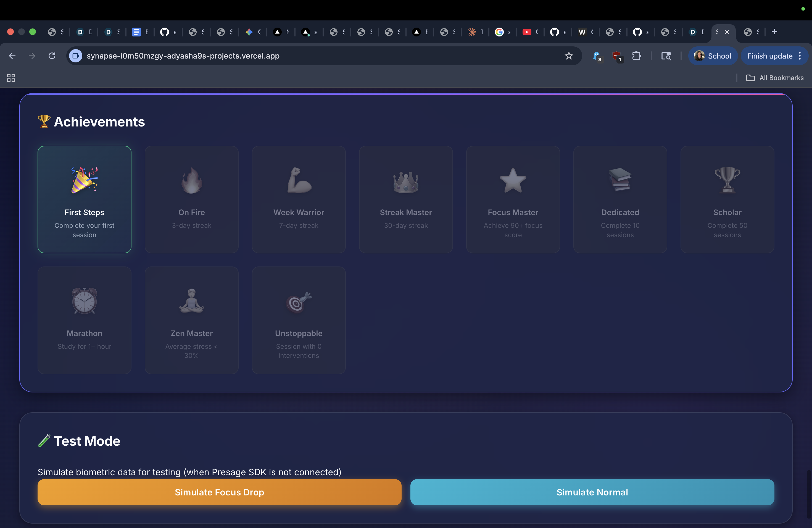Screen dimensions: 812x528
Task: Open a new browser tab
Action: [774, 32]
